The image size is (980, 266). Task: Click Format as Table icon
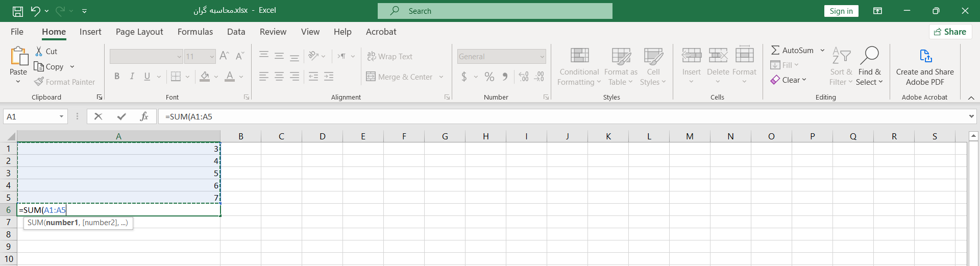pyautogui.click(x=621, y=67)
